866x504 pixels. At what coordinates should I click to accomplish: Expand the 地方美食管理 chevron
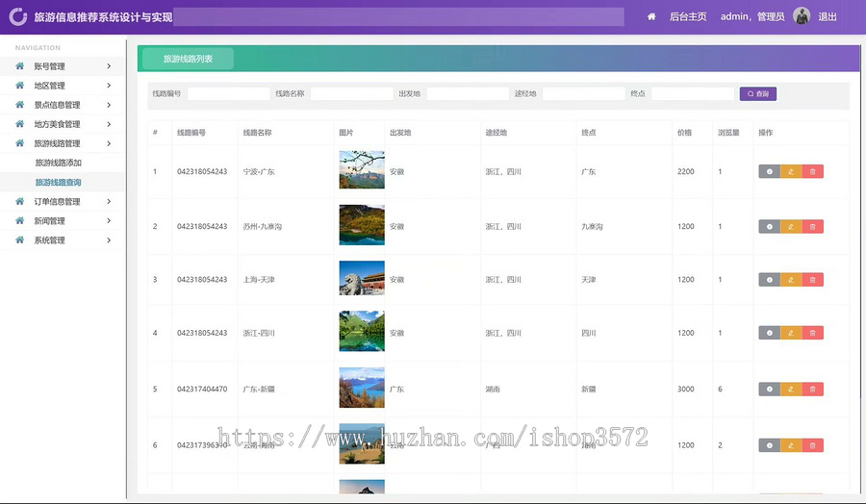[109, 124]
